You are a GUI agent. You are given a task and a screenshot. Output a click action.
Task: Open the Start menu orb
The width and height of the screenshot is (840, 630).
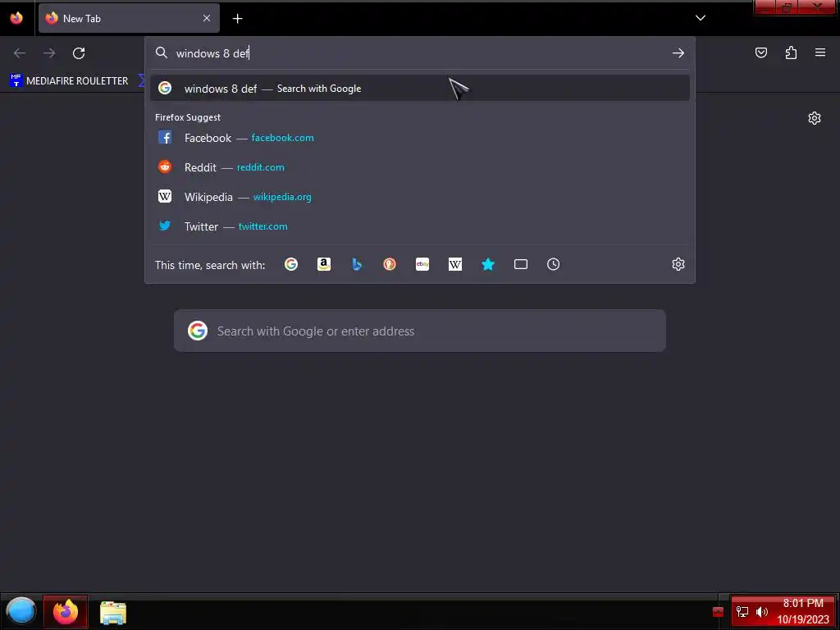click(21, 611)
